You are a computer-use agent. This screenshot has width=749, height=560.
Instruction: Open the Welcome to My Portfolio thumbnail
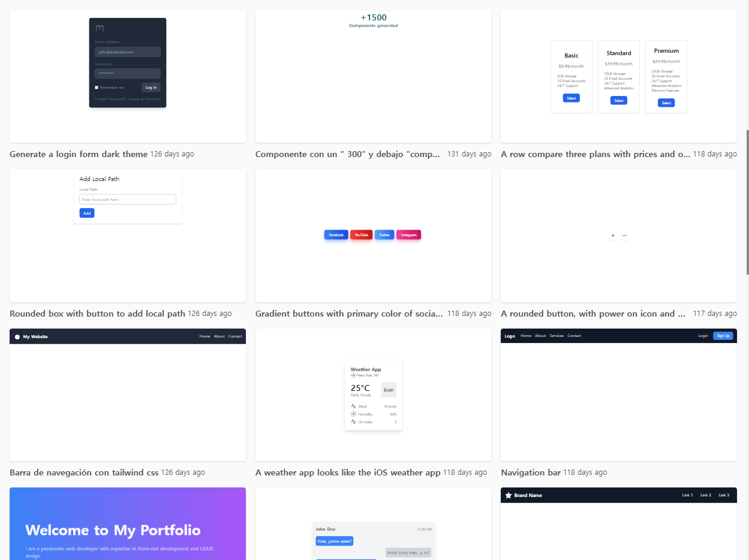128,523
